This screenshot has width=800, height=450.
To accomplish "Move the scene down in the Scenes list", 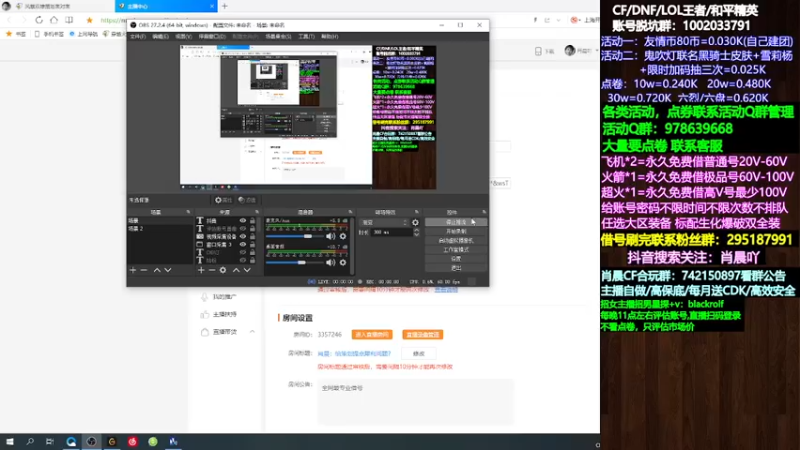I will coord(168,270).
